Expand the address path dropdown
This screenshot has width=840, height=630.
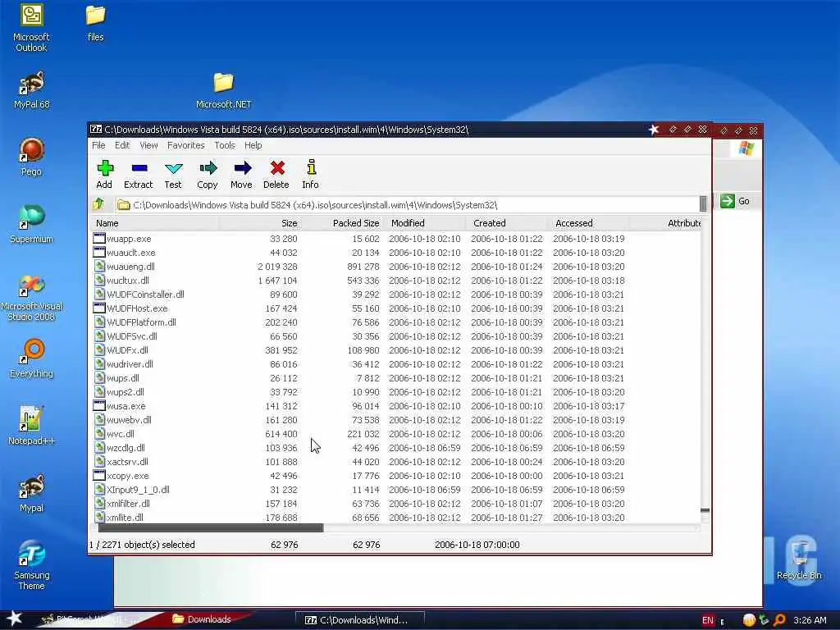(703, 204)
